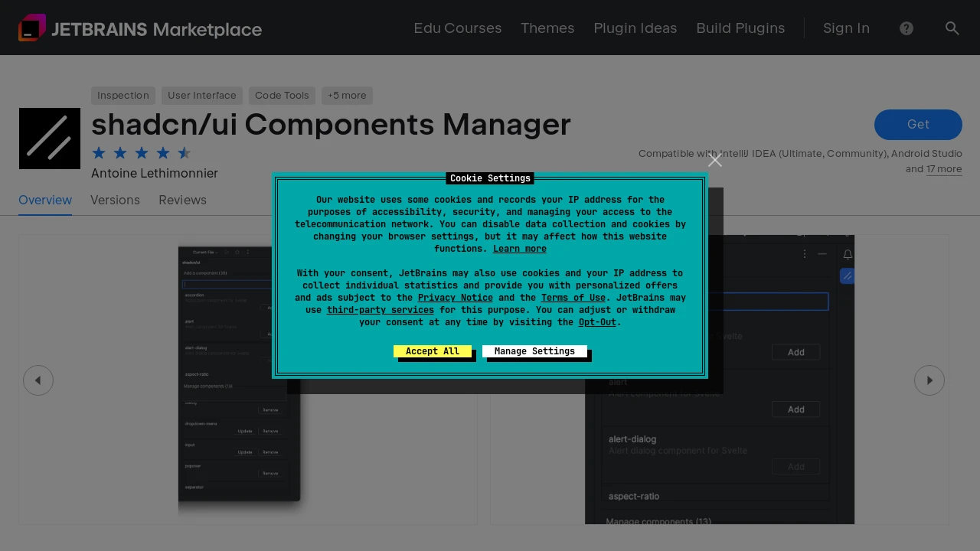The width and height of the screenshot is (980, 551).
Task: Open the help question mark icon
Action: [x=906, y=28]
